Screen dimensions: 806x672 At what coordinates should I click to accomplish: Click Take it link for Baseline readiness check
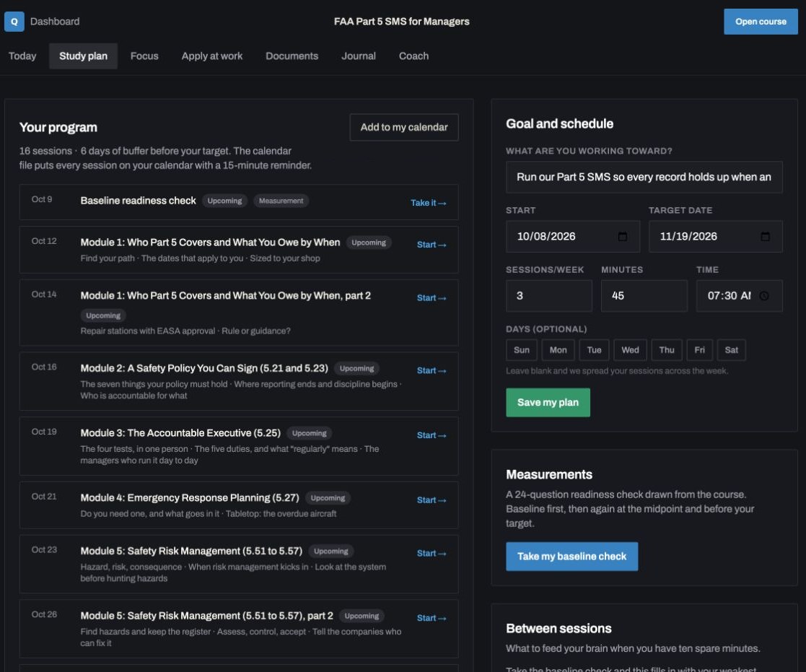point(428,203)
